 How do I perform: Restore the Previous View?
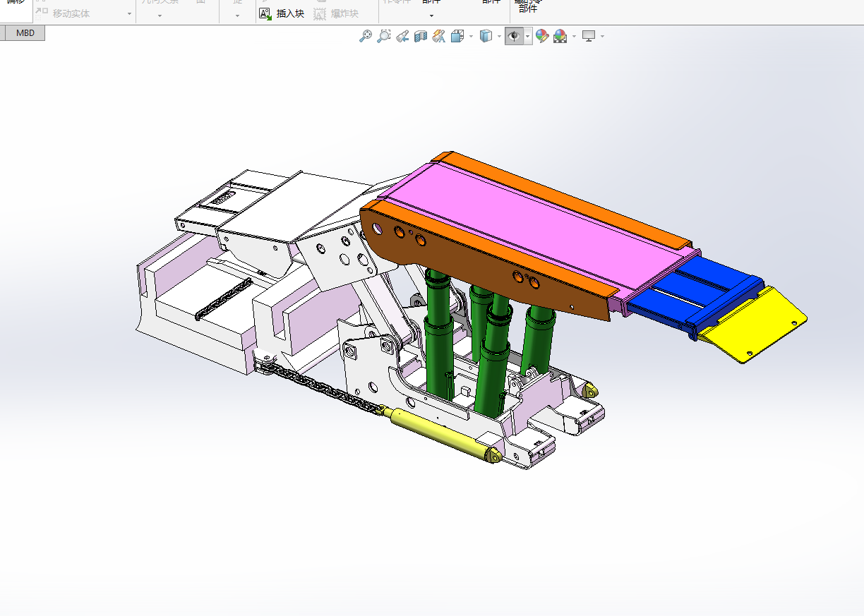click(402, 36)
